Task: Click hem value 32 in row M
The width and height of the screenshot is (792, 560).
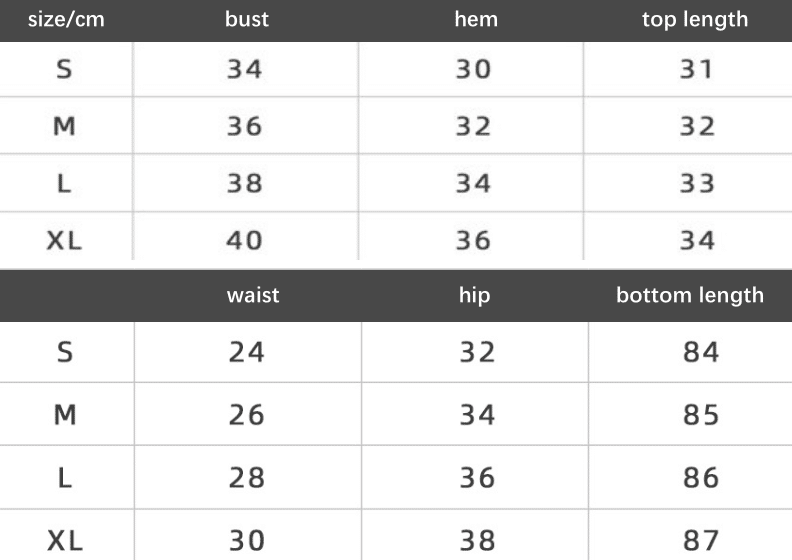Action: pyautogui.click(x=473, y=126)
